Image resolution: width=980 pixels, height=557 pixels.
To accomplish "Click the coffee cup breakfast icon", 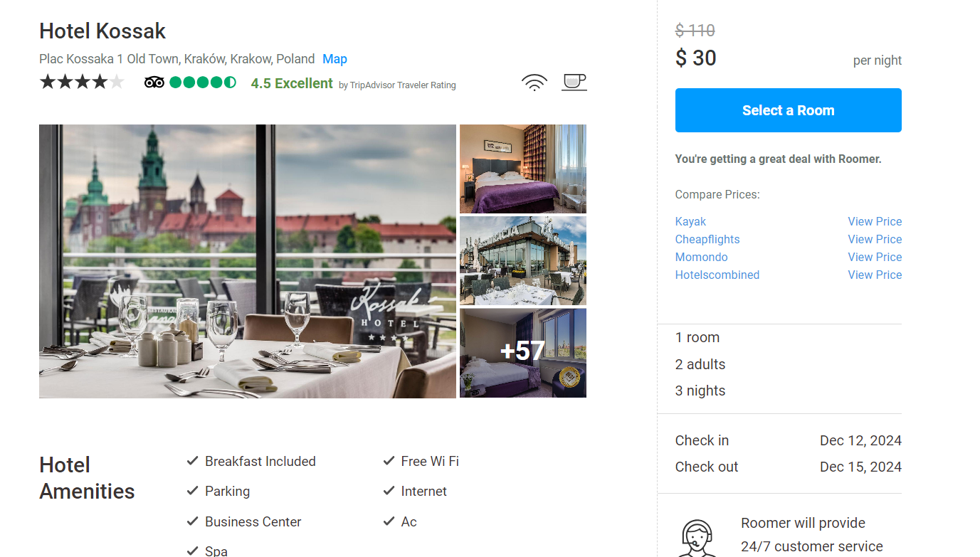I will (x=574, y=82).
